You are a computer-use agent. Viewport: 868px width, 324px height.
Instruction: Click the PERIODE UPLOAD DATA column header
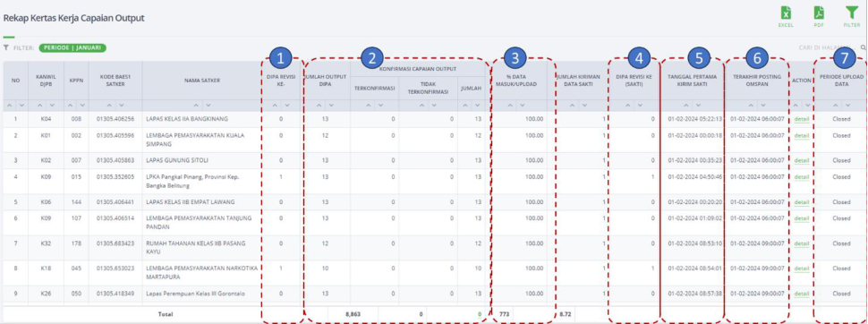tap(841, 81)
